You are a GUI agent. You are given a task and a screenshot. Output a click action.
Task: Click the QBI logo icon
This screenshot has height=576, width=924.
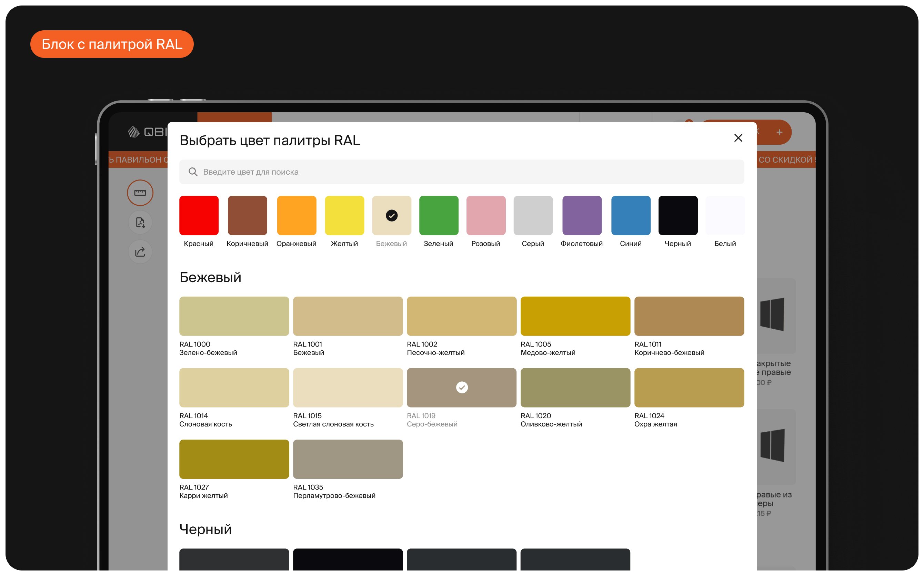tap(134, 132)
